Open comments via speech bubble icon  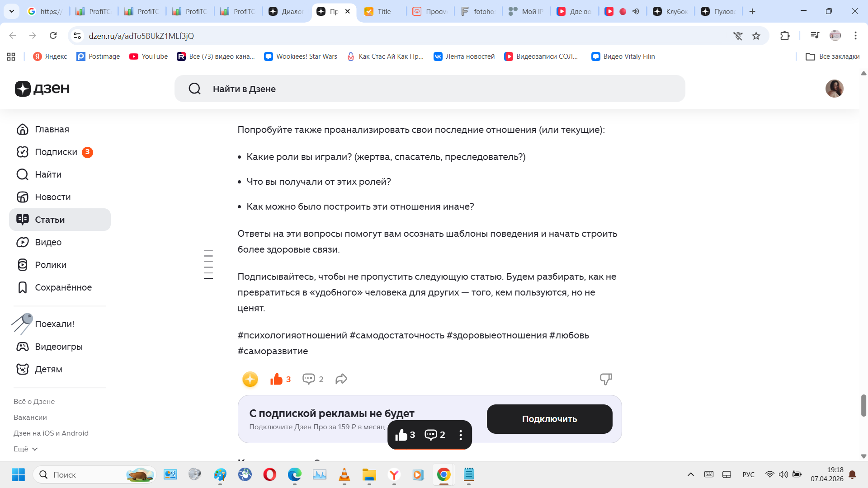point(309,379)
